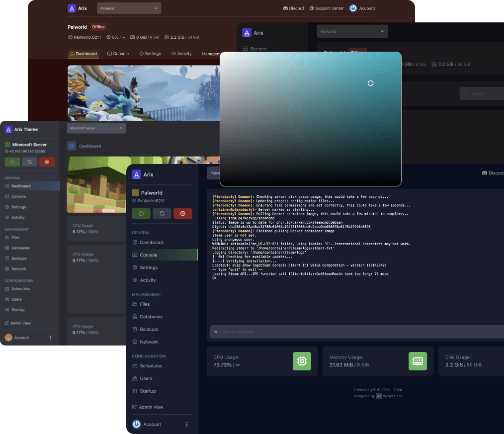Open the Network section

click(x=148, y=342)
